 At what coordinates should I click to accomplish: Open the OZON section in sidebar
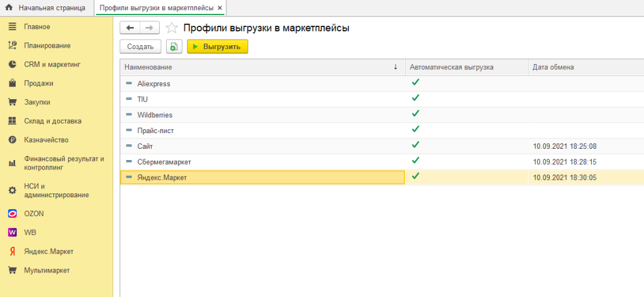[x=34, y=213]
